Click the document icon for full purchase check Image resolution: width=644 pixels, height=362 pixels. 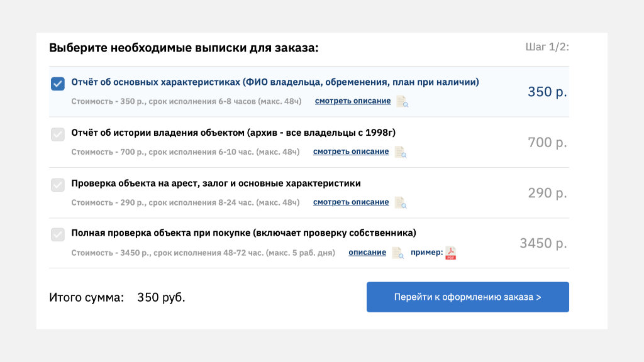pos(397,253)
